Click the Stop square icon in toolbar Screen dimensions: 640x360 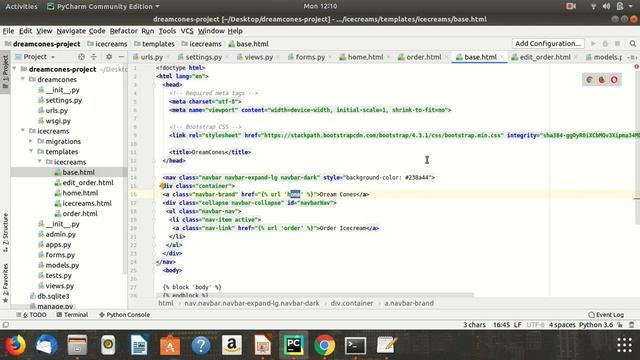[x=618, y=44]
